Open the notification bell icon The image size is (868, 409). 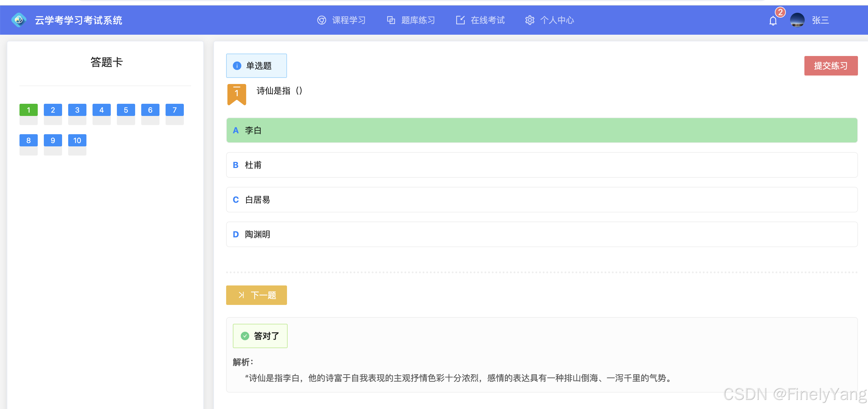(x=773, y=21)
